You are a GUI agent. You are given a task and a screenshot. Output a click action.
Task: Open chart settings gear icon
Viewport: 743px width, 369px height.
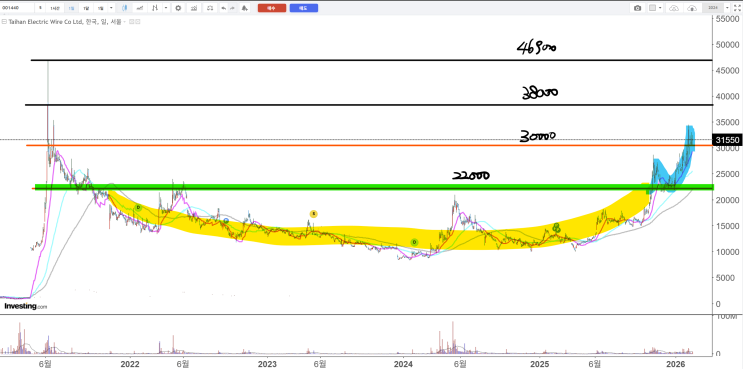[x=178, y=8]
